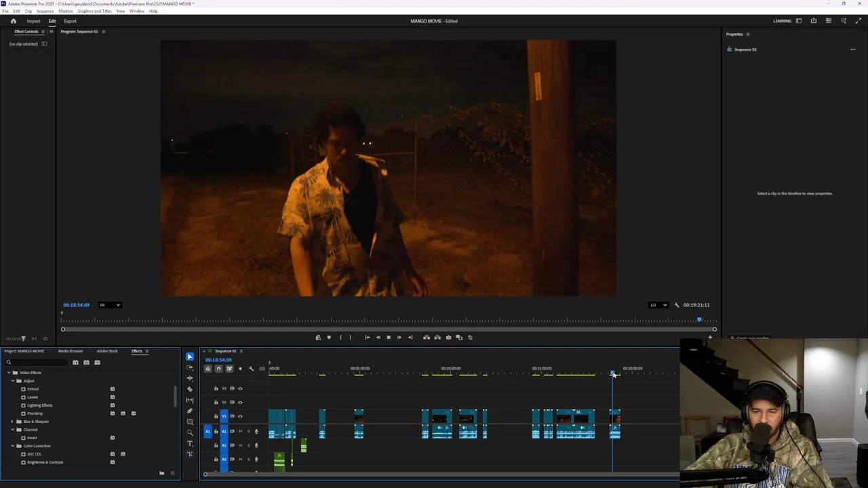Select the Rectangle tool
The width and height of the screenshot is (868, 488).
point(190,422)
